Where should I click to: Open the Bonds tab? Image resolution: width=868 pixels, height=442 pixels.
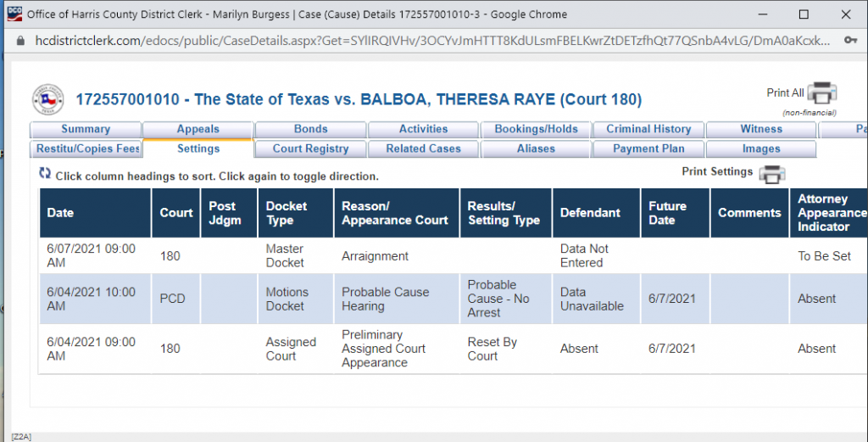[310, 129]
